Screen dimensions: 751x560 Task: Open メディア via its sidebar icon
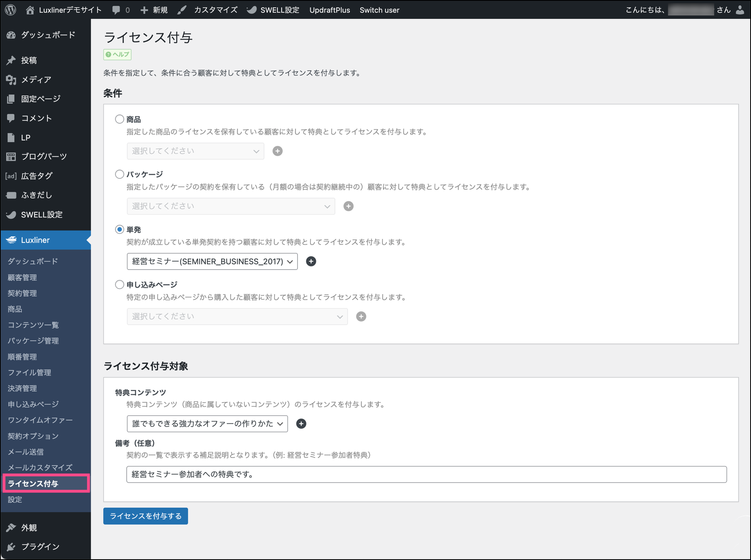pyautogui.click(x=11, y=80)
